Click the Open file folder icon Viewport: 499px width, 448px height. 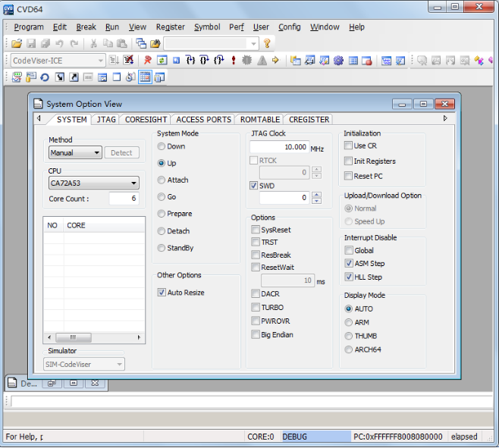(x=16, y=44)
